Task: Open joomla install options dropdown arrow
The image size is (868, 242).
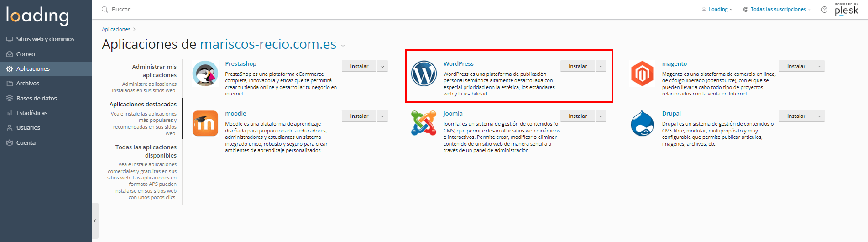Action: [x=601, y=116]
